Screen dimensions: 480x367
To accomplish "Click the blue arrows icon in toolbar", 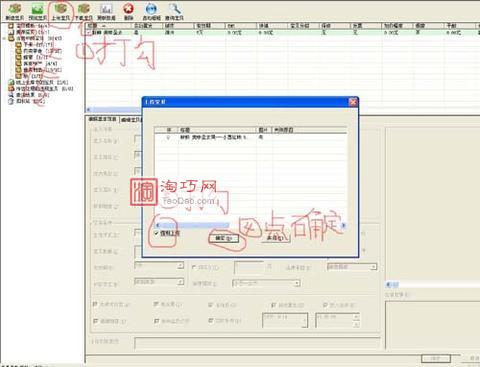I will 152,12.
